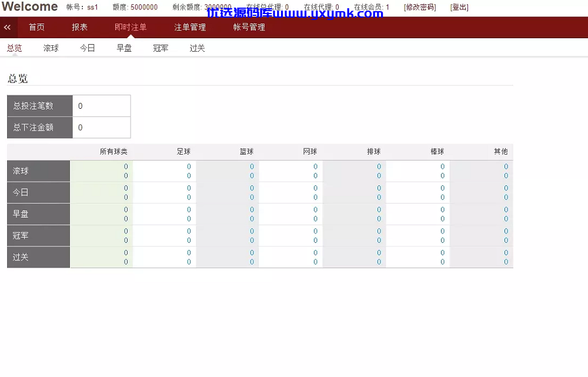The height and width of the screenshot is (377, 588).
Task: Select 即时注单 in navigation bar
Action: tap(131, 27)
